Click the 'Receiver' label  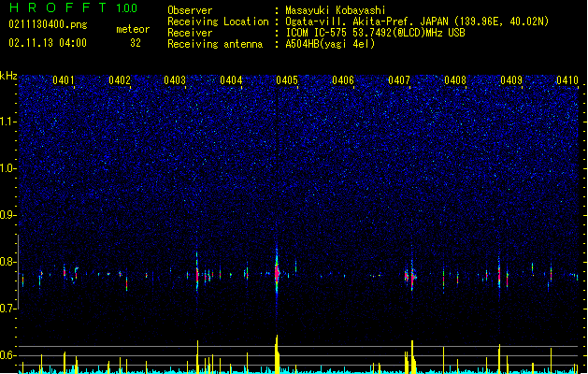(190, 33)
